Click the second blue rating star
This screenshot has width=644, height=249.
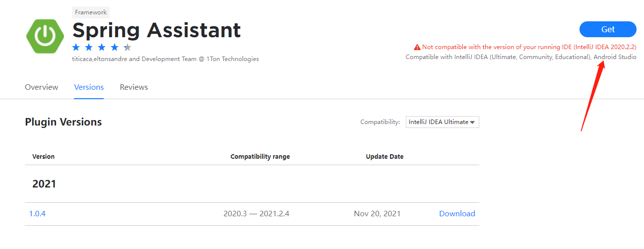tap(89, 47)
